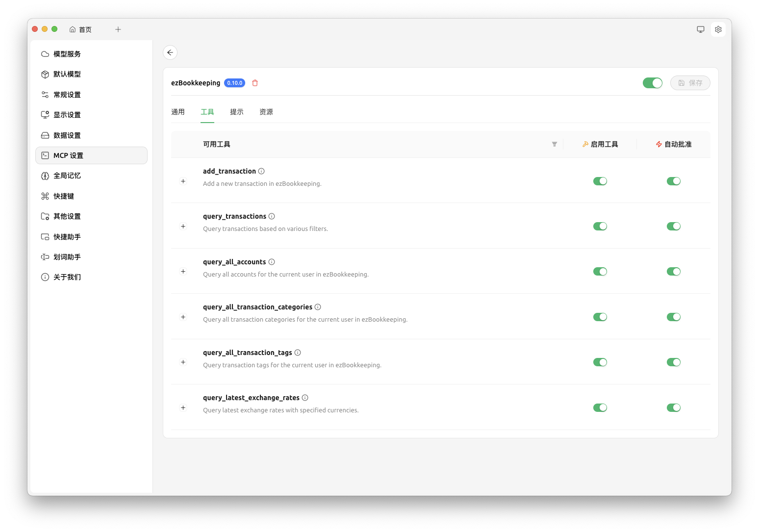The height and width of the screenshot is (532, 759).
Task: Expand the add_transaction tool row
Action: pyautogui.click(x=183, y=181)
